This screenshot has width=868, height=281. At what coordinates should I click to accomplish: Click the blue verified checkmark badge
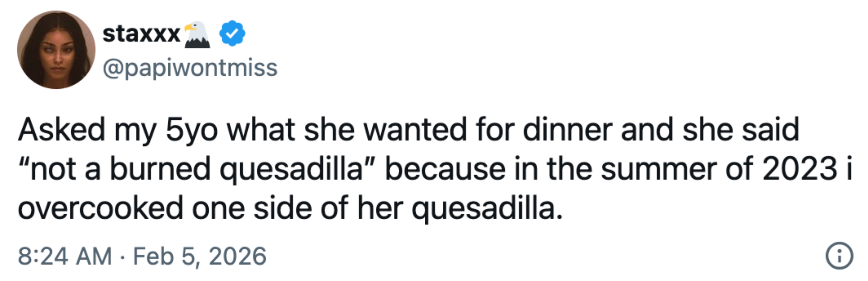(x=232, y=33)
